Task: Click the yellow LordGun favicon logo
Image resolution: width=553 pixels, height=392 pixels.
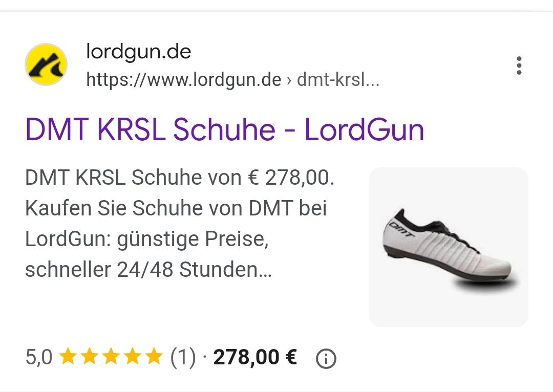Action: [x=46, y=64]
